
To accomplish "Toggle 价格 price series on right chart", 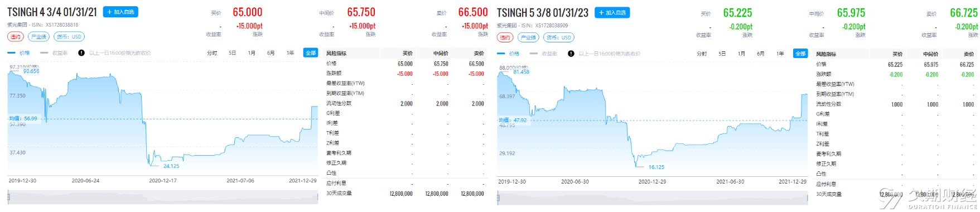I will coord(508,54).
